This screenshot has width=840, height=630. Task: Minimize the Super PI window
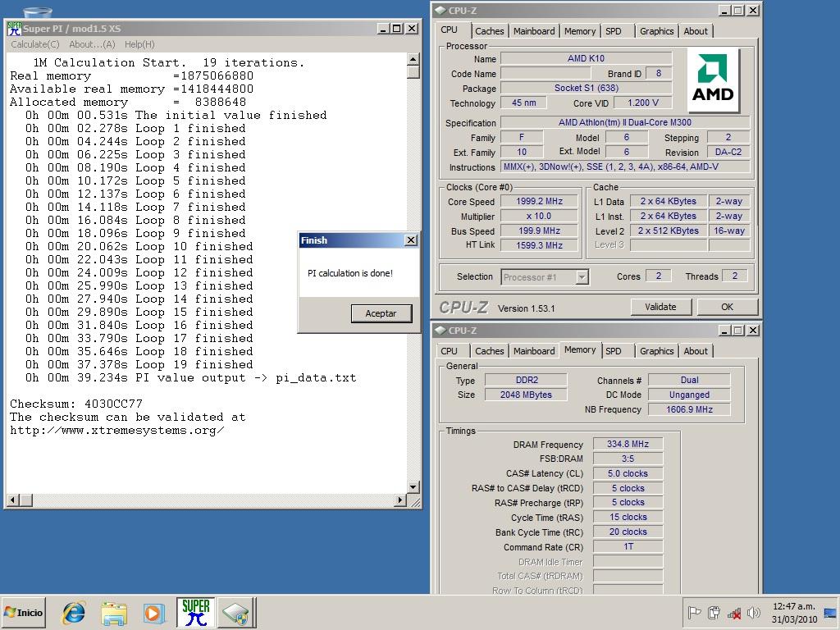pos(382,29)
